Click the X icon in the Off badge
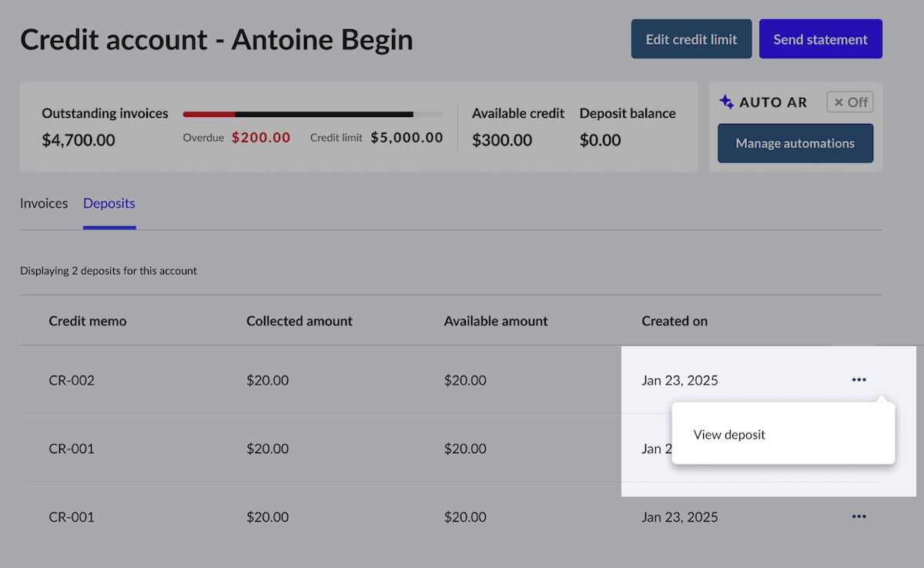Viewport: 924px width, 568px height. click(838, 102)
